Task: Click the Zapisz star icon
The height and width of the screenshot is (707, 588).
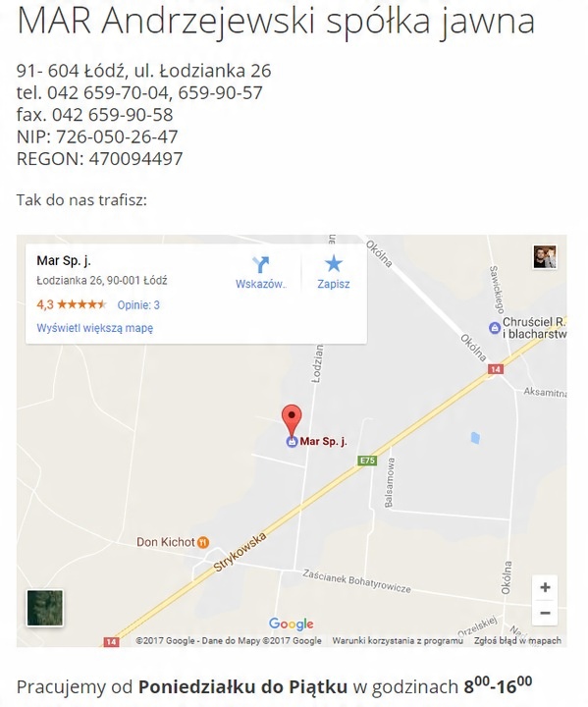Action: (x=334, y=264)
